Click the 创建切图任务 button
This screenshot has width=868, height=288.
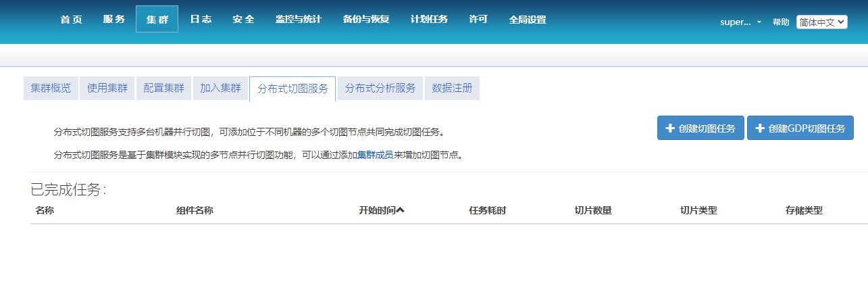point(700,128)
